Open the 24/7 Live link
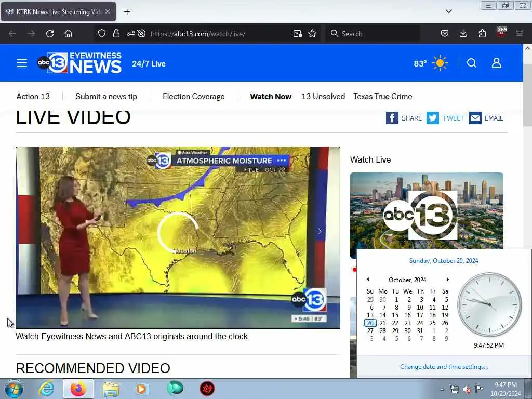 (149, 63)
